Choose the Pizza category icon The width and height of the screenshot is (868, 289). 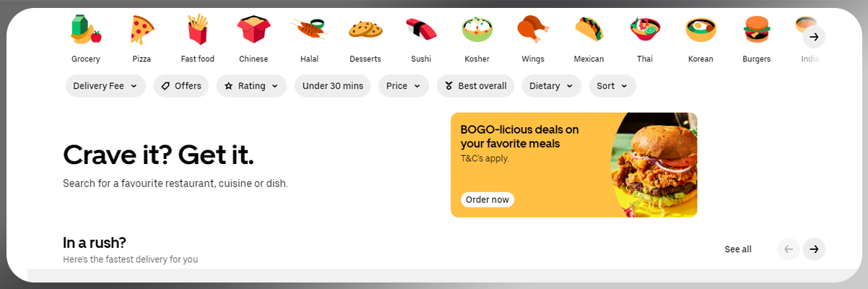click(x=142, y=30)
